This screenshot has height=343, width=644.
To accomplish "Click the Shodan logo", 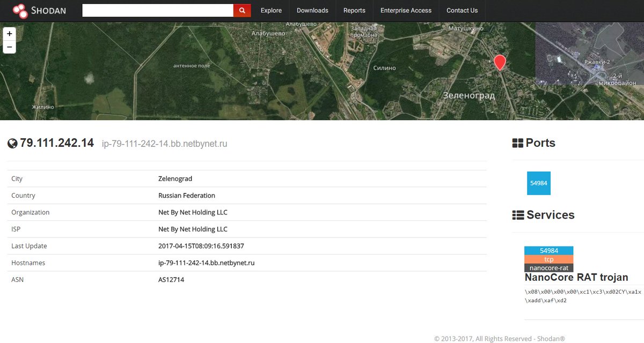I will click(39, 10).
